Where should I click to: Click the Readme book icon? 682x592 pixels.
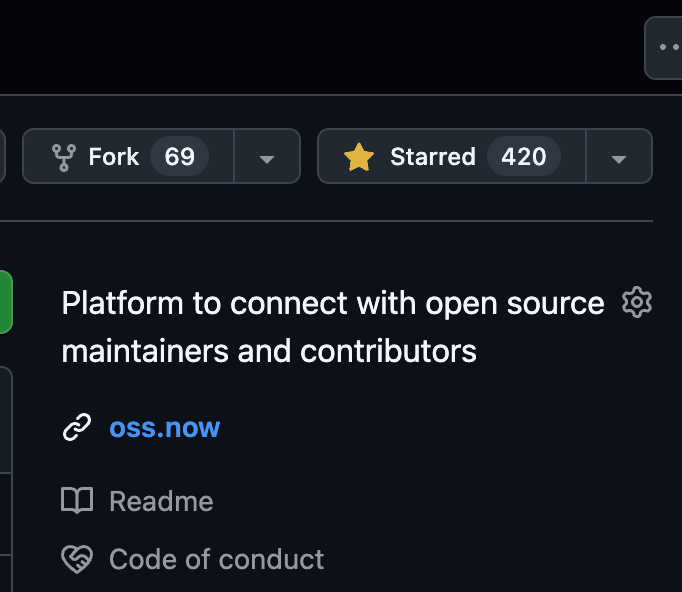77,501
